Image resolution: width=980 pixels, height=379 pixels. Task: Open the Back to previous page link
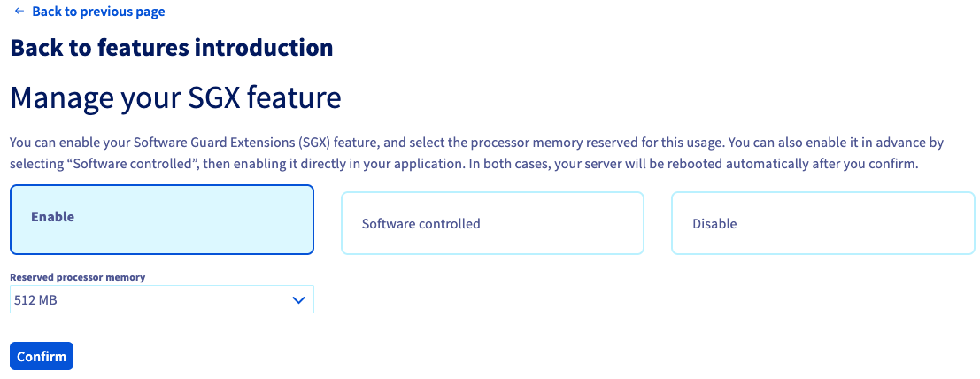(97, 12)
